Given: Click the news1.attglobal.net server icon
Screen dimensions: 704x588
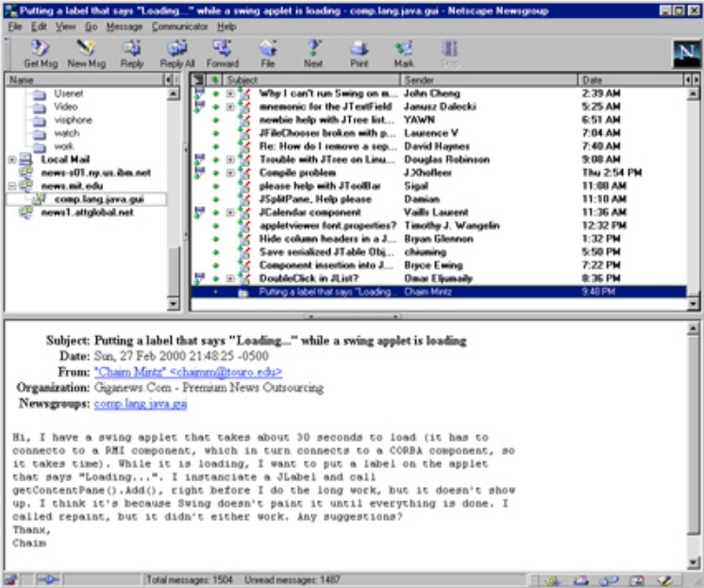Looking at the screenshot, I should click(x=26, y=212).
